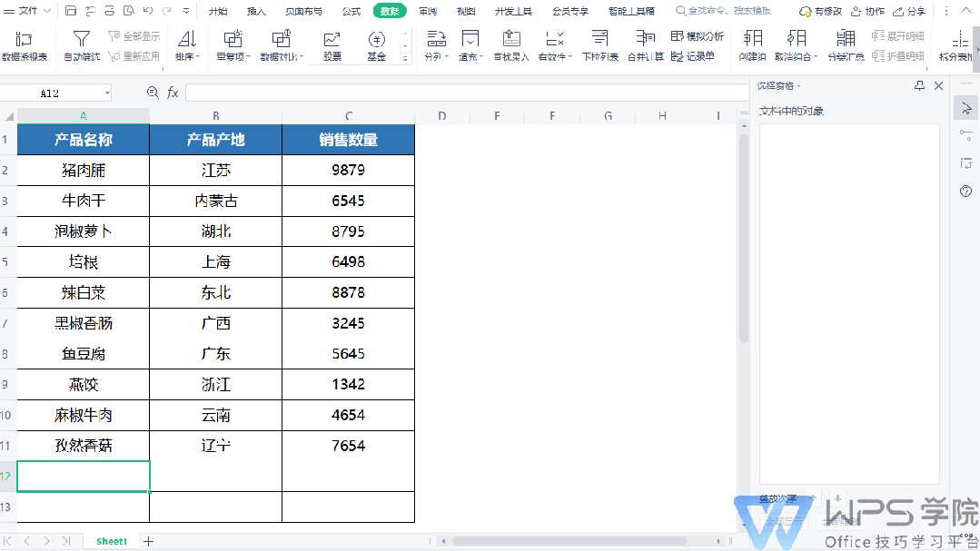Insert a 下拉列表 dropdown list
The height and width of the screenshot is (551, 980).
tap(600, 46)
